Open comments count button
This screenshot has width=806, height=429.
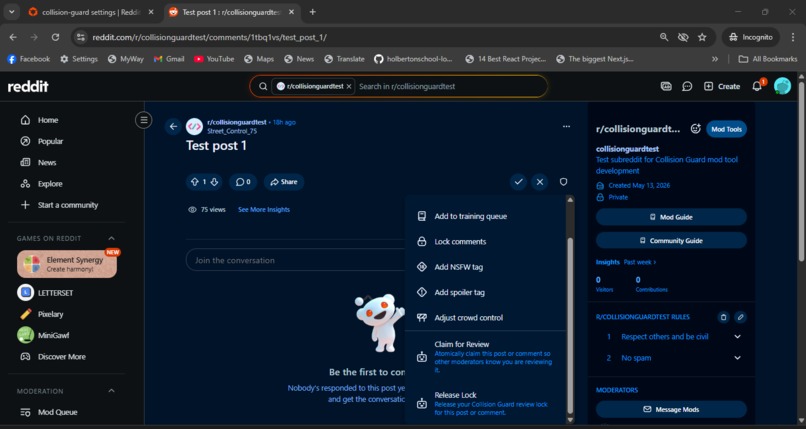(x=243, y=182)
